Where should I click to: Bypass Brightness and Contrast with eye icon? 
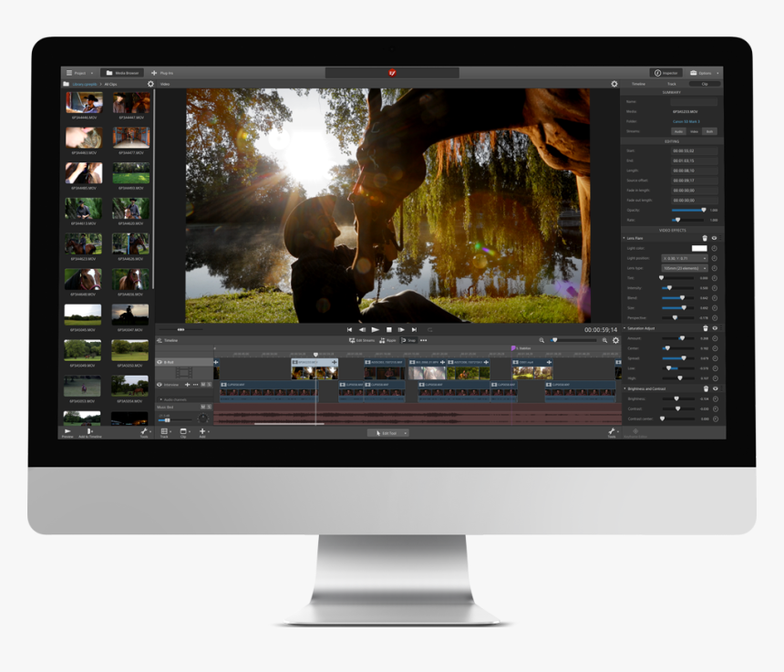tap(716, 388)
